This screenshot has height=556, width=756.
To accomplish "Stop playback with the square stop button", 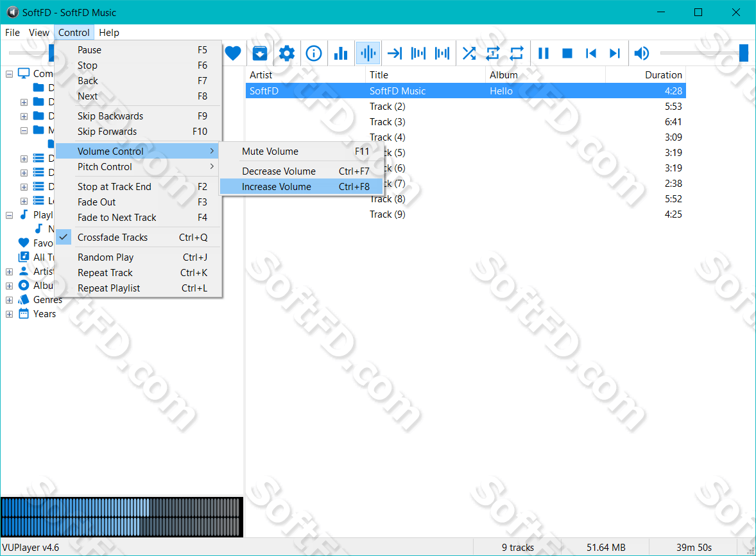I will tap(567, 53).
